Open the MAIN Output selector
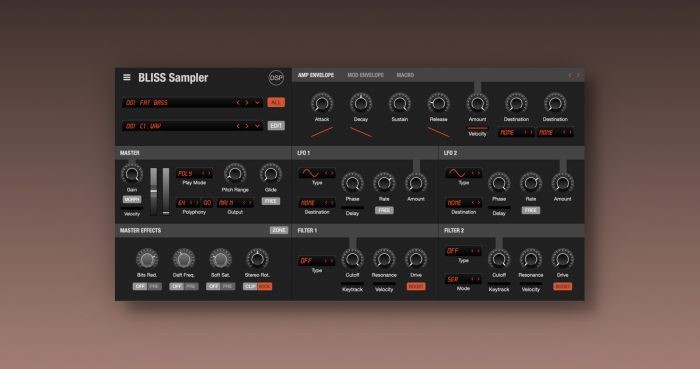The height and width of the screenshot is (369, 700). [235, 203]
